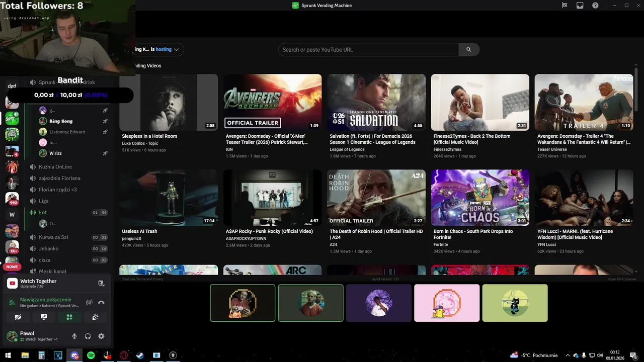Toggle camera on with the crossed camera button
Viewport: 644px width, 362px height.
pyautogui.click(x=18, y=317)
